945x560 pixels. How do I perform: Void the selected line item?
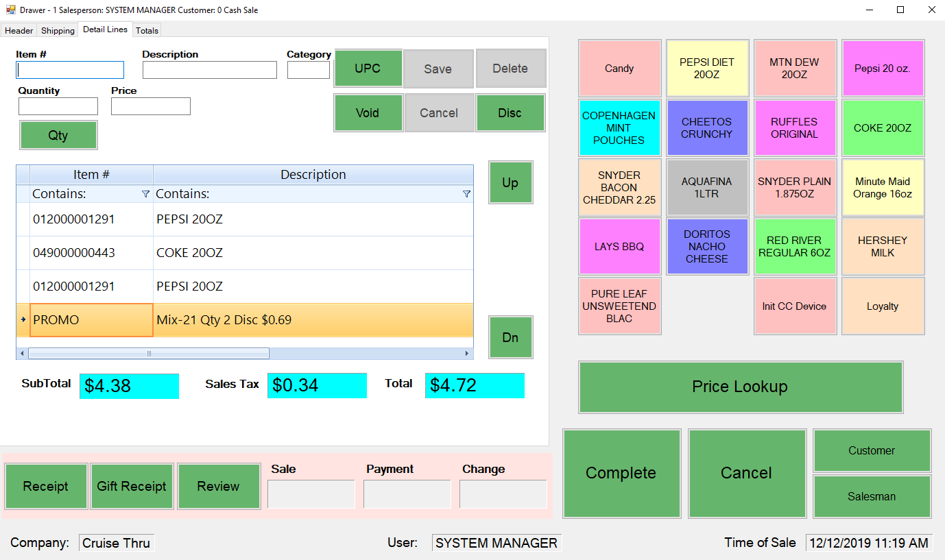(x=368, y=113)
